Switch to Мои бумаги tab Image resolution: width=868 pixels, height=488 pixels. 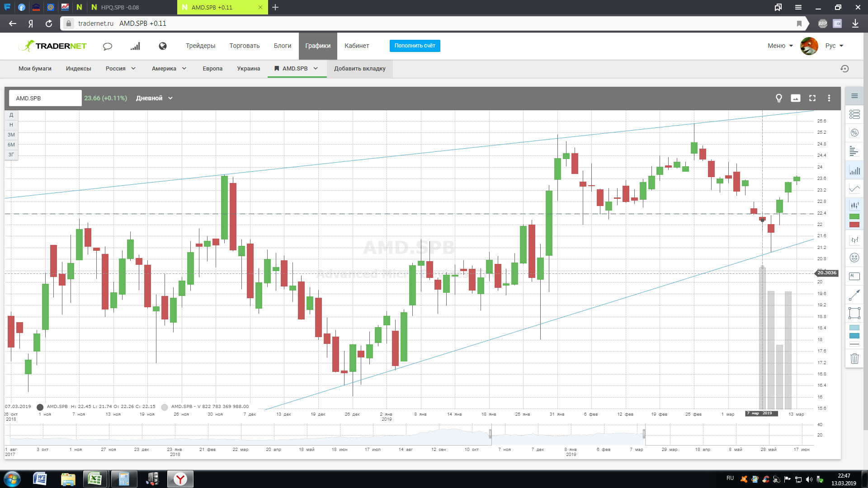click(x=35, y=69)
